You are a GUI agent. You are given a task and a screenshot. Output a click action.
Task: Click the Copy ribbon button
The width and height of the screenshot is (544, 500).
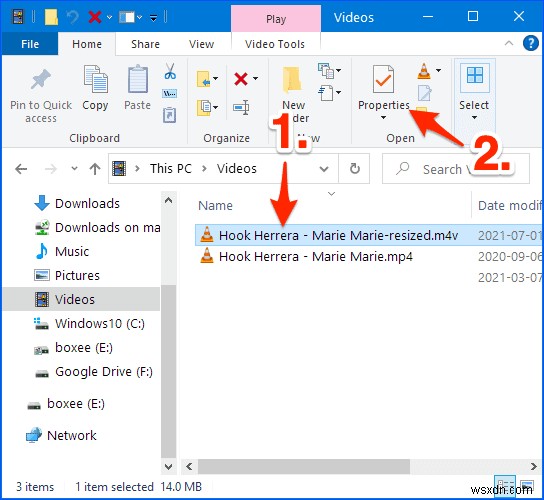(x=95, y=88)
